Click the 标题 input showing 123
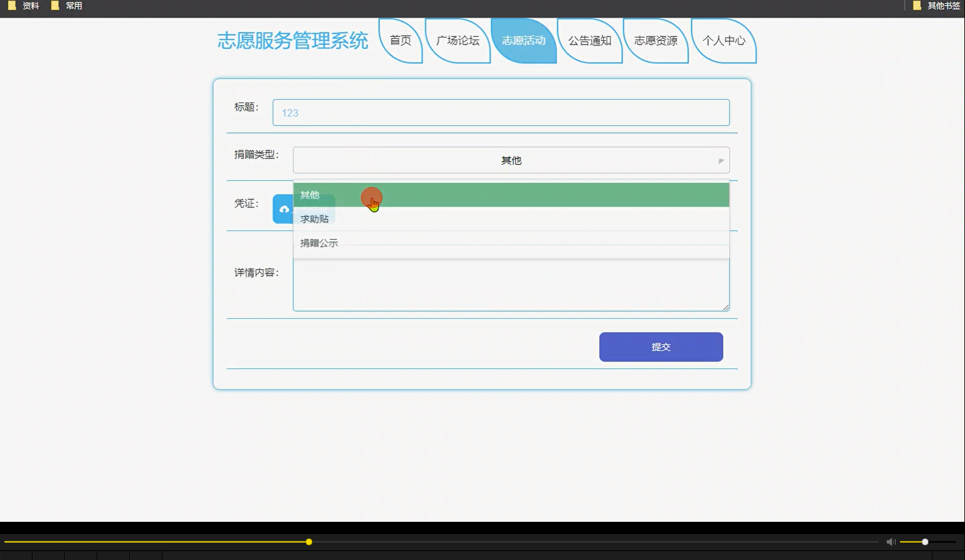Image resolution: width=965 pixels, height=560 pixels. (501, 112)
